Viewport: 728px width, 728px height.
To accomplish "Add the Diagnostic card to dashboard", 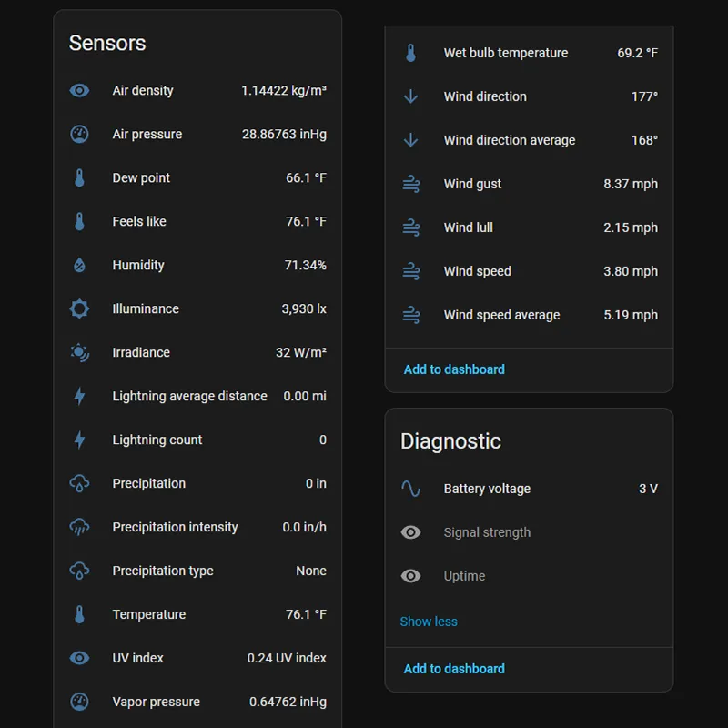I will click(454, 669).
